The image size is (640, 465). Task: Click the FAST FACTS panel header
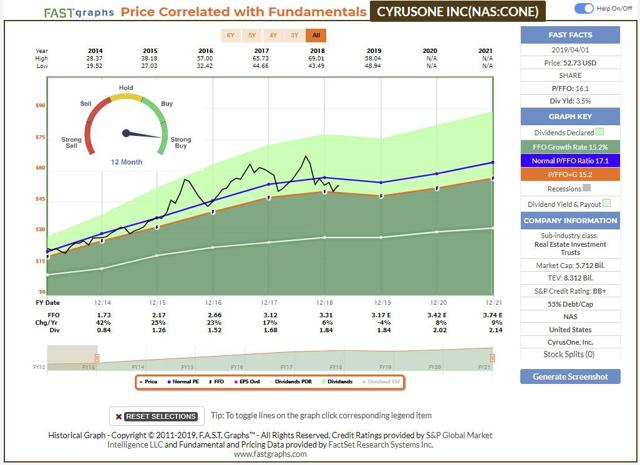point(570,35)
